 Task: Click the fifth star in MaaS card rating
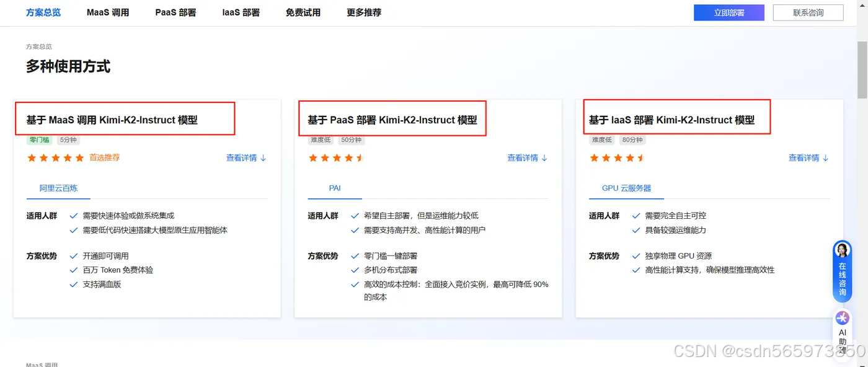coord(79,158)
